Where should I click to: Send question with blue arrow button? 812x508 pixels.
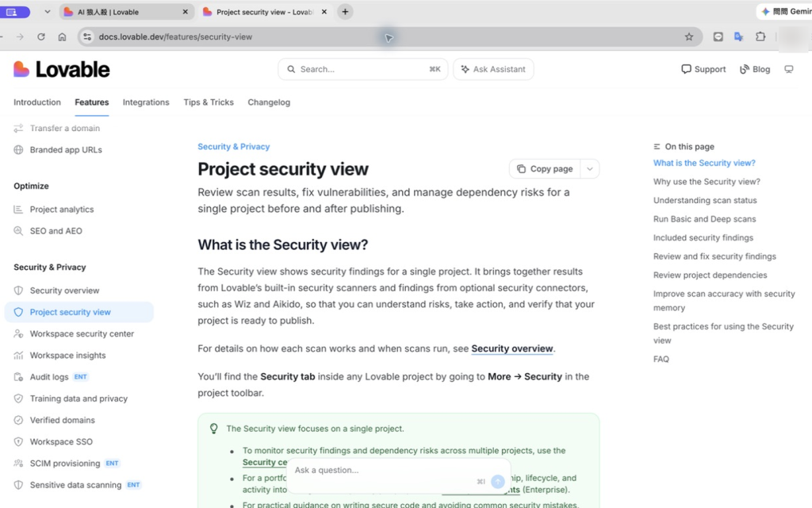[498, 482]
